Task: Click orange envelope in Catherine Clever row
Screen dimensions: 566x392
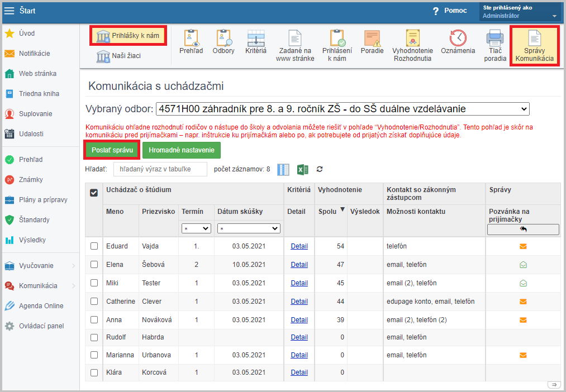Action: point(523,302)
